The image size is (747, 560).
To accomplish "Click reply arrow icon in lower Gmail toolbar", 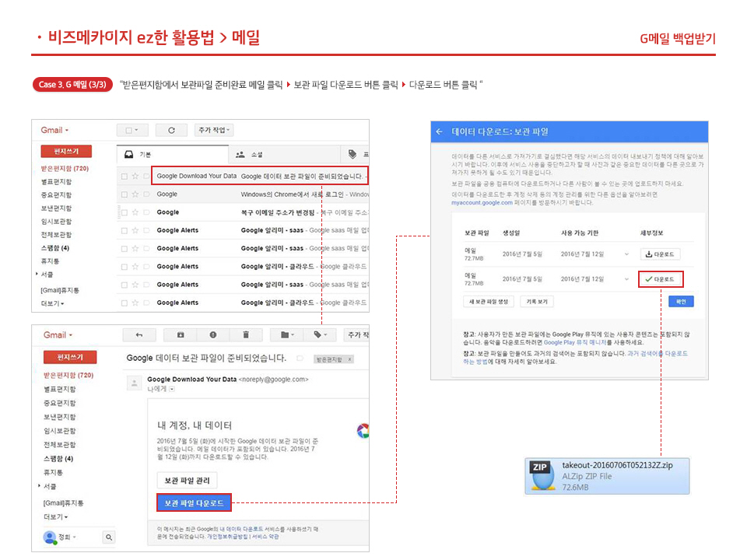I will click(139, 334).
